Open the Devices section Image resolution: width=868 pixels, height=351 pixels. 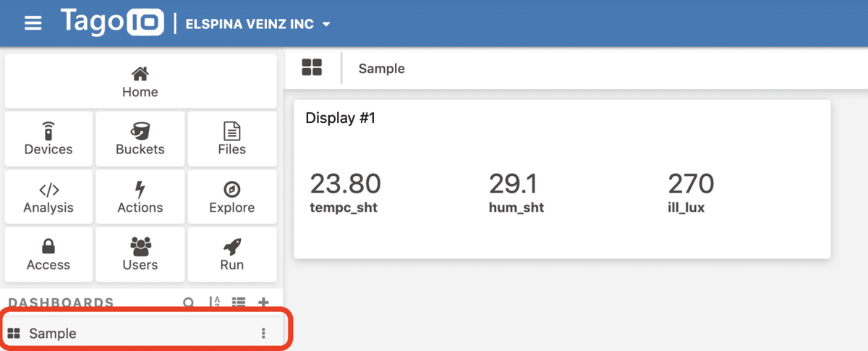click(48, 139)
